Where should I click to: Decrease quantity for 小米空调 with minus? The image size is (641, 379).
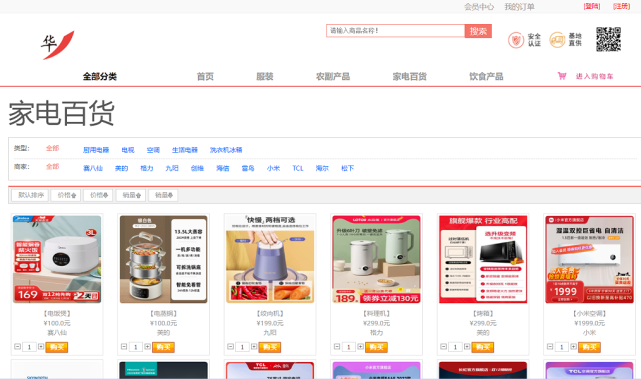(550, 346)
